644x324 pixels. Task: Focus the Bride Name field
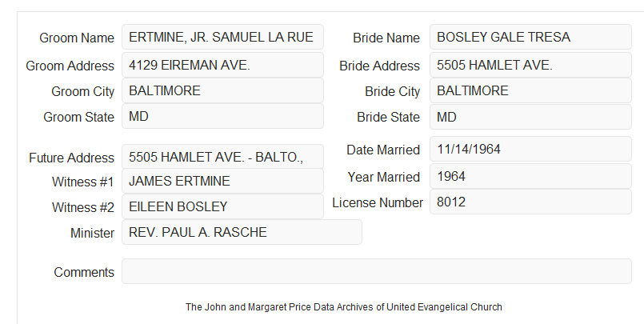(530, 37)
